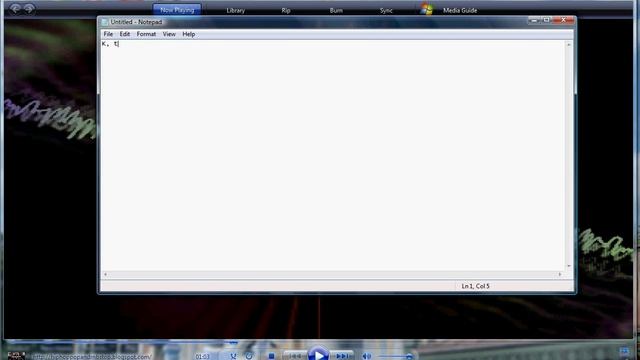Open the Sync tab
The height and width of the screenshot is (360, 640).
pos(386,11)
